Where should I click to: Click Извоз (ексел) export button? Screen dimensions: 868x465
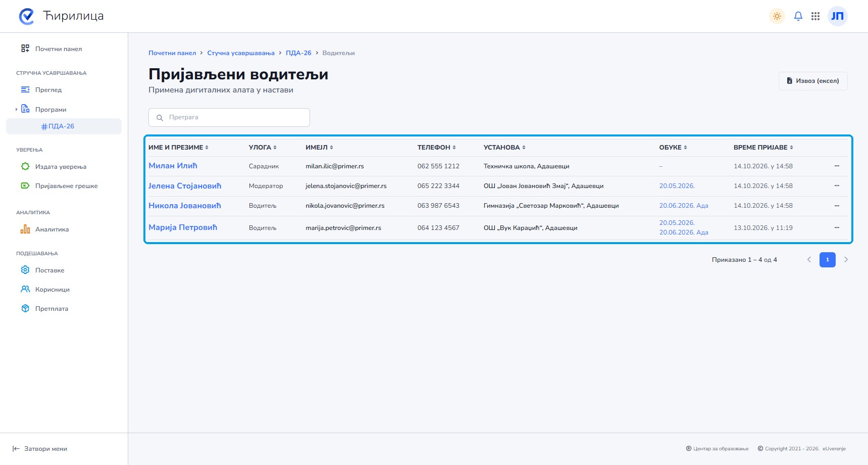(813, 81)
